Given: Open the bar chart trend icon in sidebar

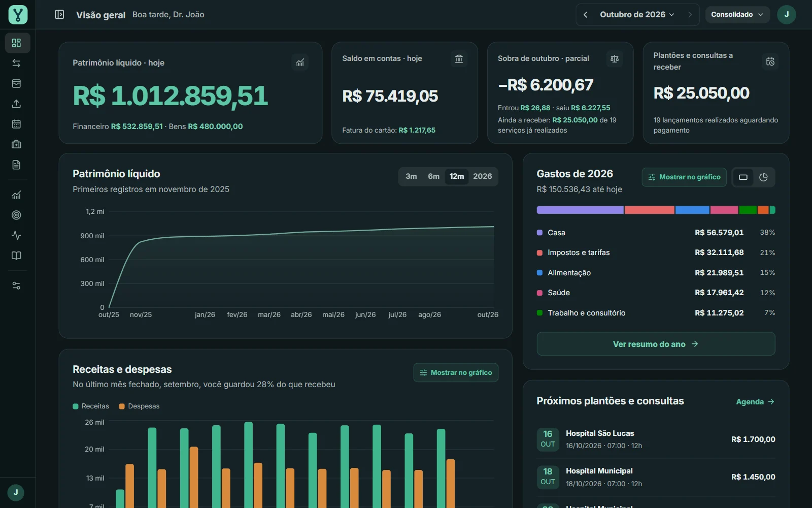Looking at the screenshot, I should (17, 195).
